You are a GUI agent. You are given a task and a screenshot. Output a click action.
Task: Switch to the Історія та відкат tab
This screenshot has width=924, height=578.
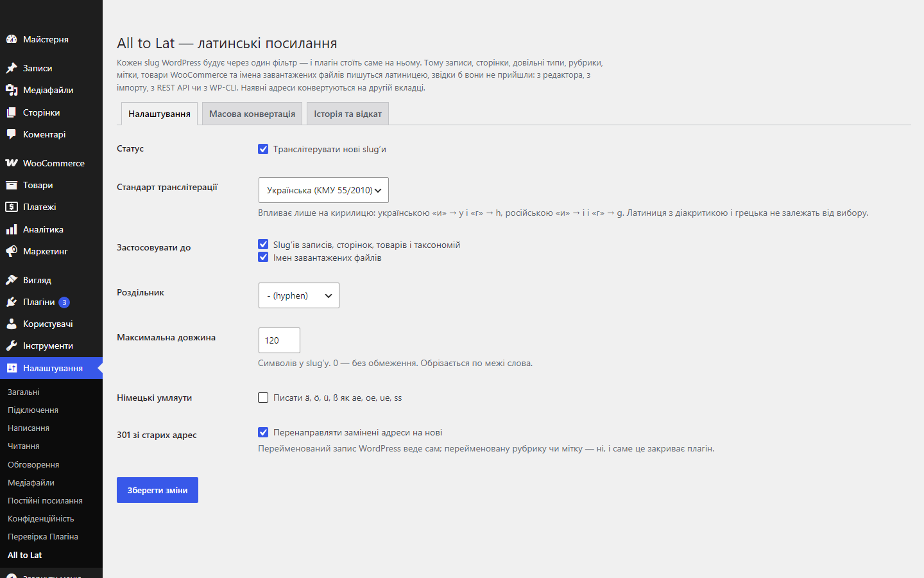348,114
